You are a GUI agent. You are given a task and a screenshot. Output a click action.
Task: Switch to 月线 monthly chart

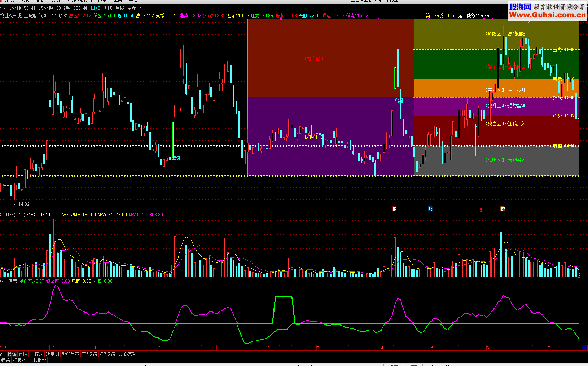(x=120, y=8)
